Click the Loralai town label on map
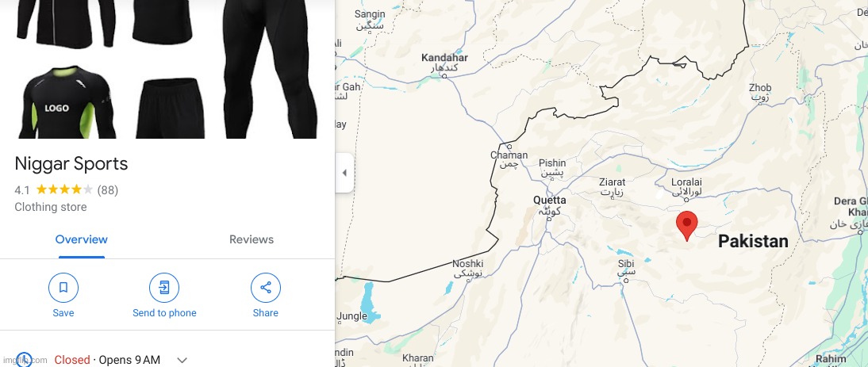Viewport: 868px width, 367px height. [686, 182]
